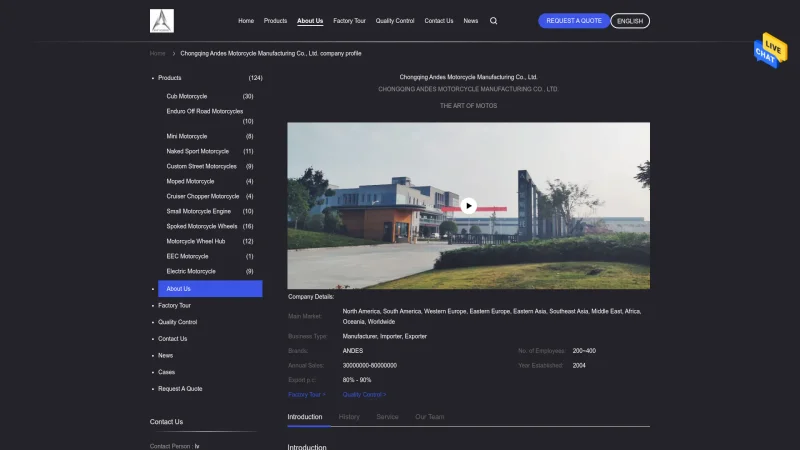Select Enduro Off Road Motorcycles category
The width and height of the screenshot is (800, 450).
coord(205,111)
